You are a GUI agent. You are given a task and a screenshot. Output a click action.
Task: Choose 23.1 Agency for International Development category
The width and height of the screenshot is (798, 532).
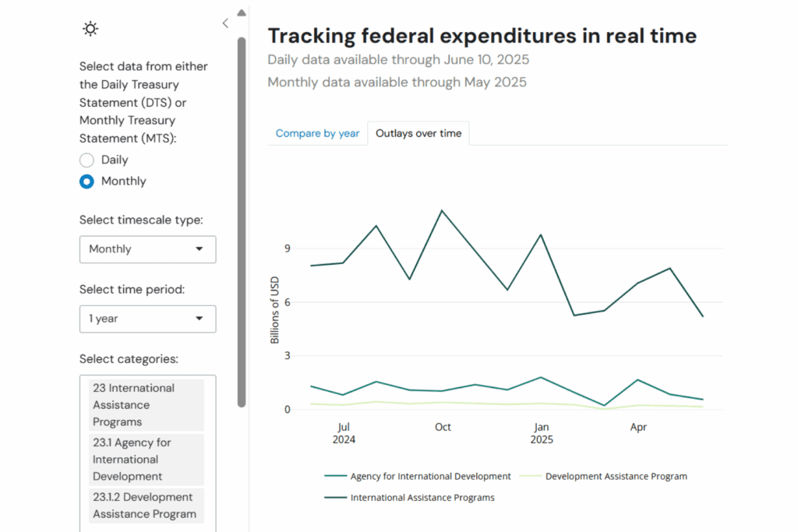pyautogui.click(x=147, y=459)
